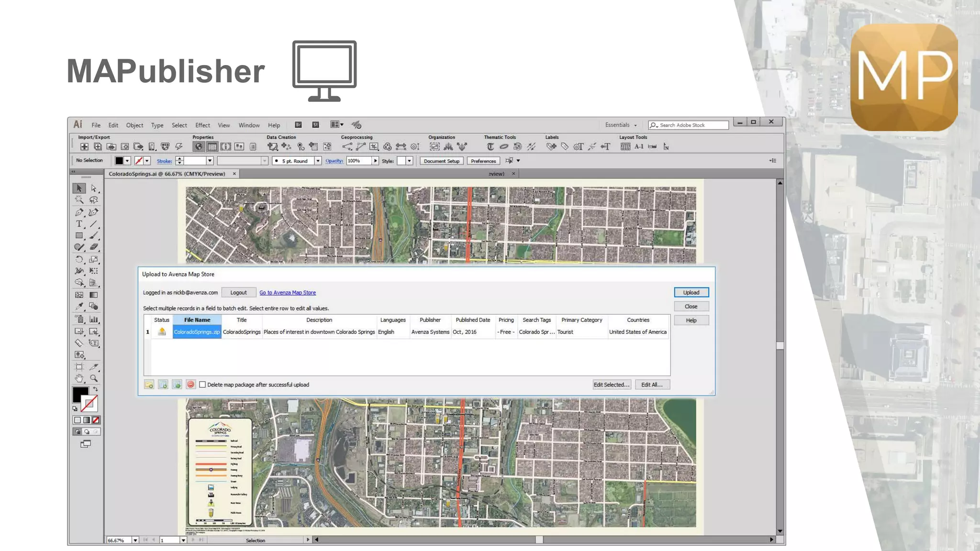Toggle the Color fill mode button

tap(78, 420)
